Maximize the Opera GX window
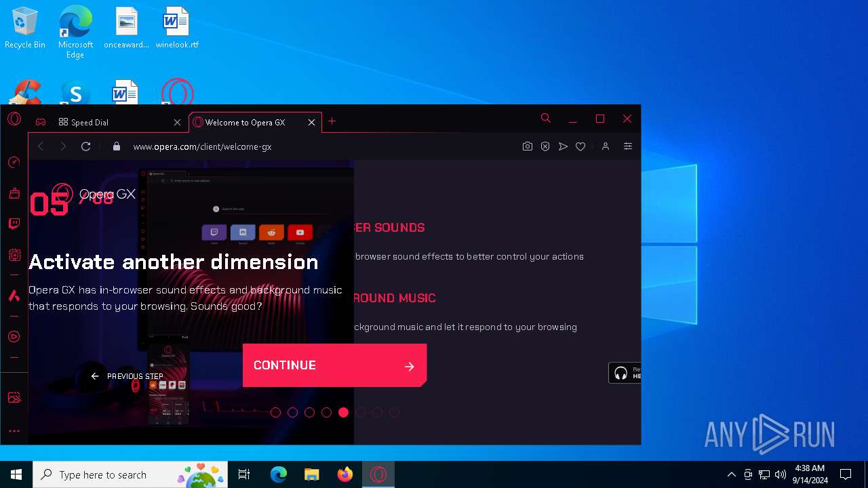Viewport: 868px width, 488px height. tap(600, 119)
